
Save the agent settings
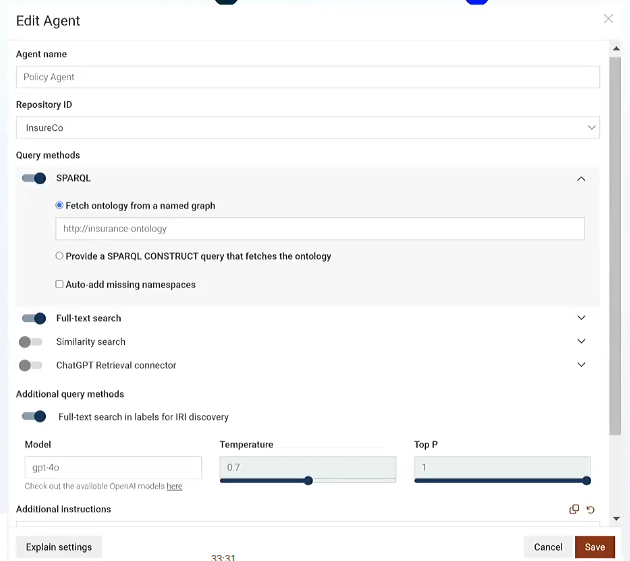(x=595, y=547)
